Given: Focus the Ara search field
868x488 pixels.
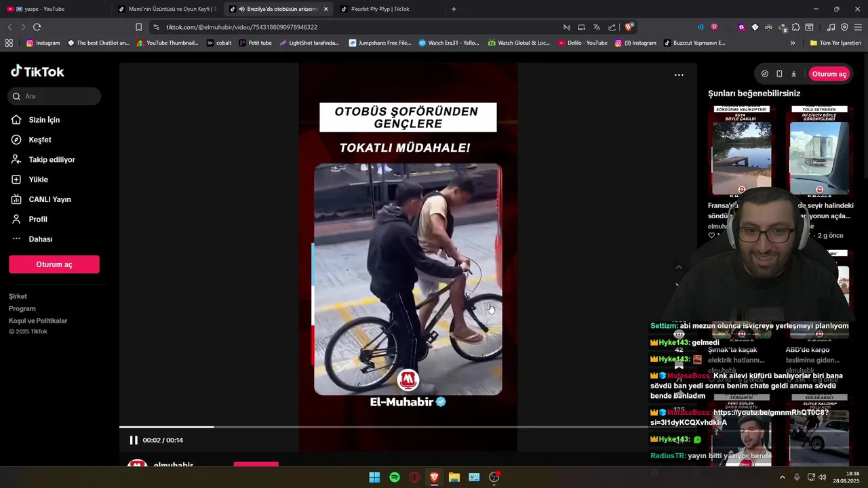Looking at the screenshot, I should pos(55,96).
